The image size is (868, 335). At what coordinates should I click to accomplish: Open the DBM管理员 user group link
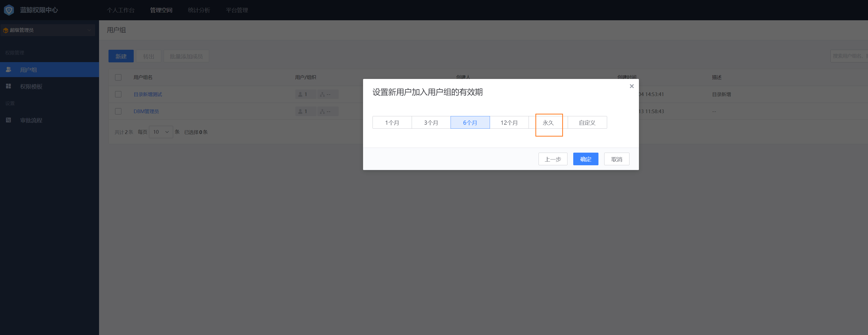146,111
